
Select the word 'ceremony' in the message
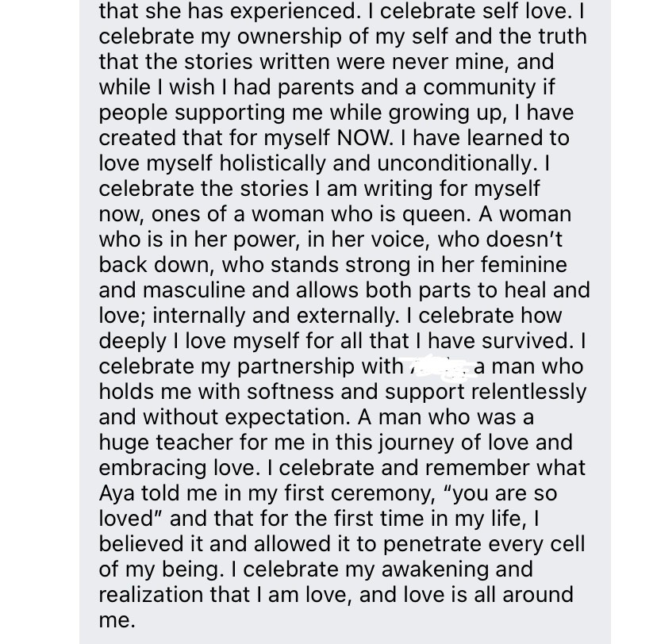click(x=382, y=495)
